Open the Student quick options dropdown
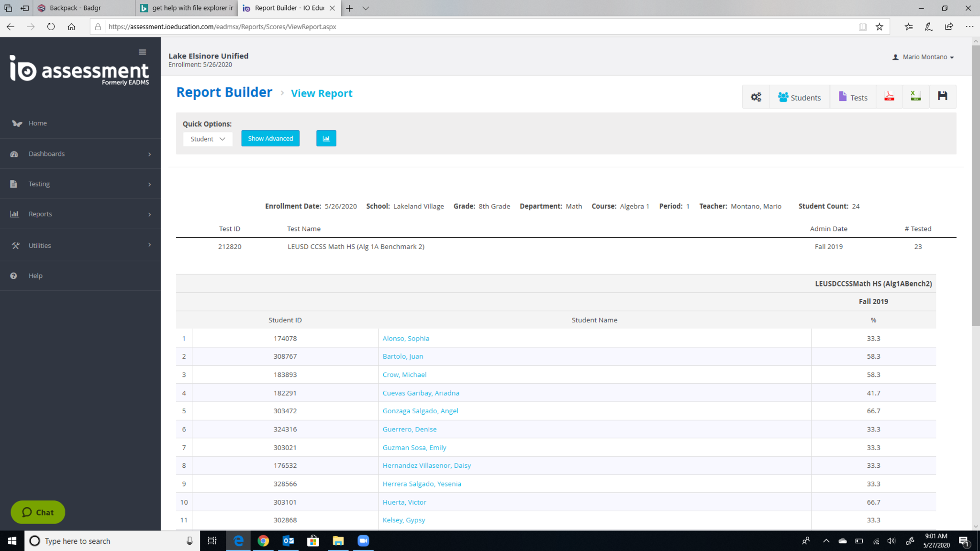Screen dimensions: 980x551 (208, 139)
